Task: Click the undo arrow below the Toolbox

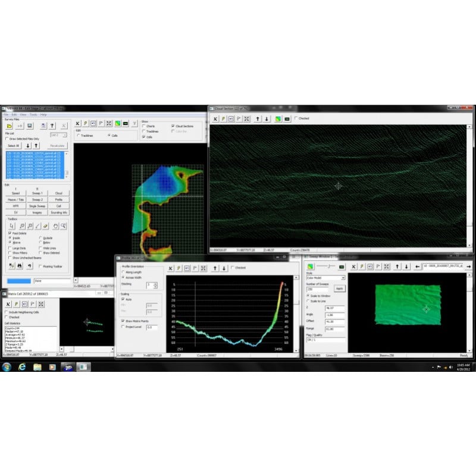Action: pyautogui.click(x=30, y=266)
